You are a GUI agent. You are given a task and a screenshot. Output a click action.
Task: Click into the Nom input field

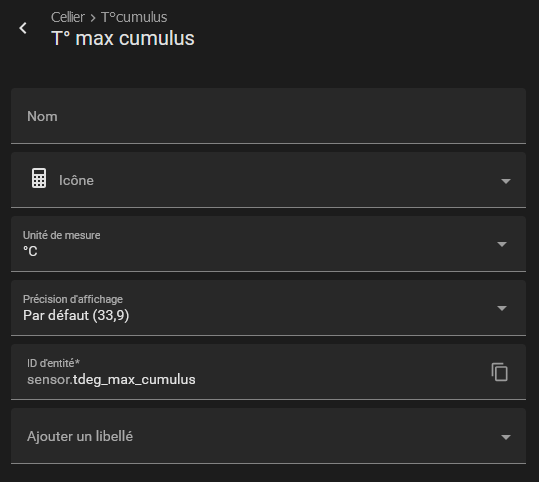tap(268, 116)
